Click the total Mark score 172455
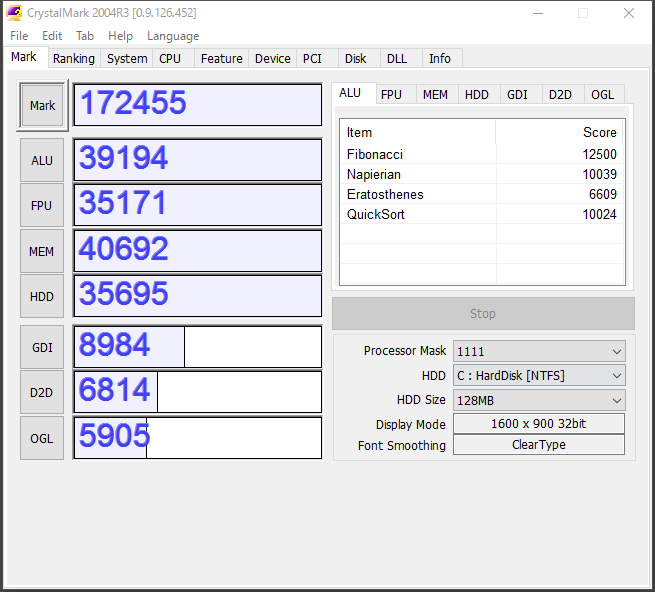 198,105
